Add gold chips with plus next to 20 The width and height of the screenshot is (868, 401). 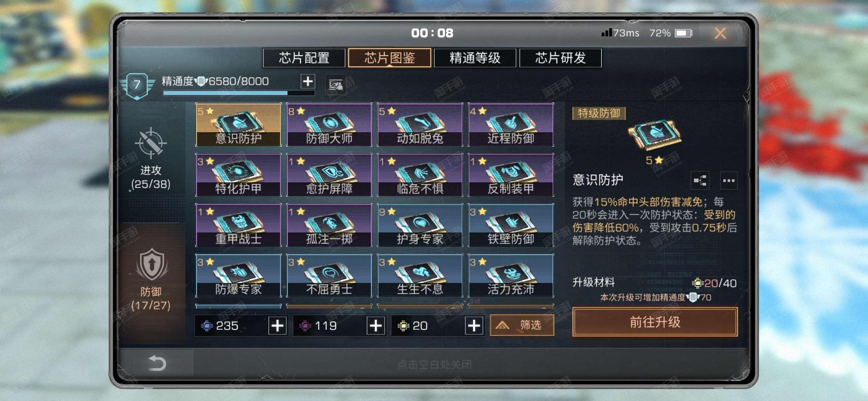(474, 326)
